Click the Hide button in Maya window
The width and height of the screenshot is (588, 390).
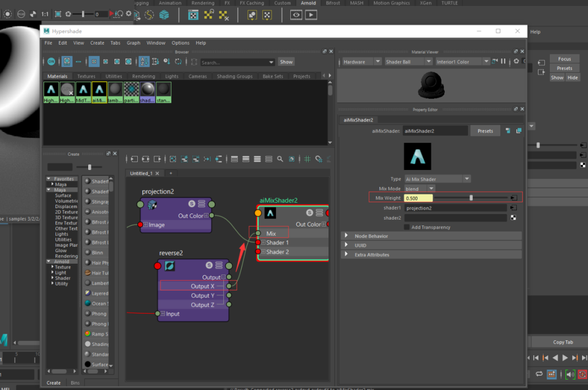[x=573, y=78]
